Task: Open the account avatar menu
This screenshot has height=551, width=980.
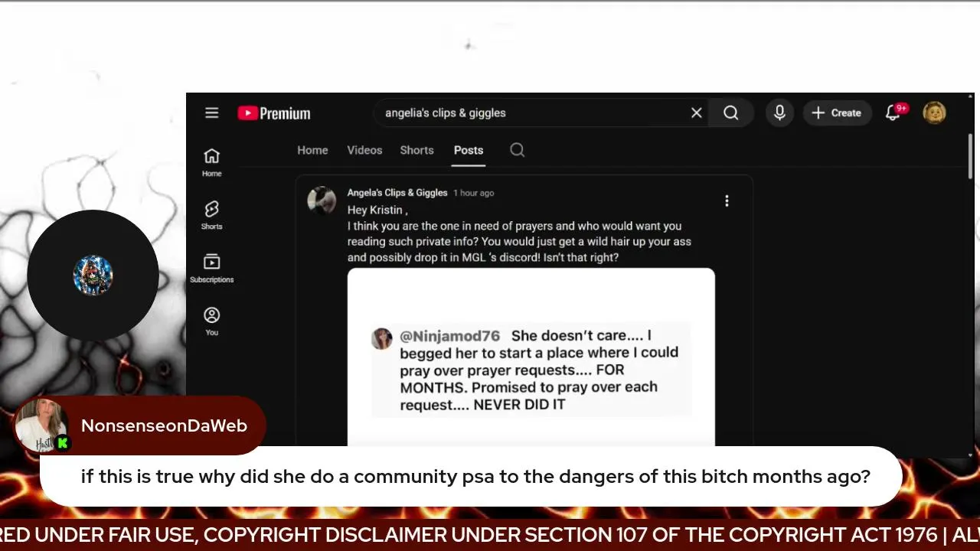Action: tap(934, 112)
